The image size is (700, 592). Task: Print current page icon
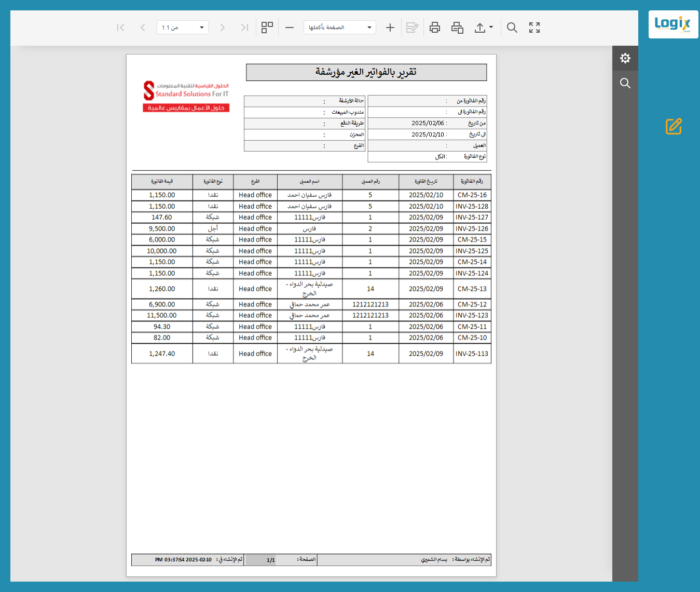tap(457, 28)
